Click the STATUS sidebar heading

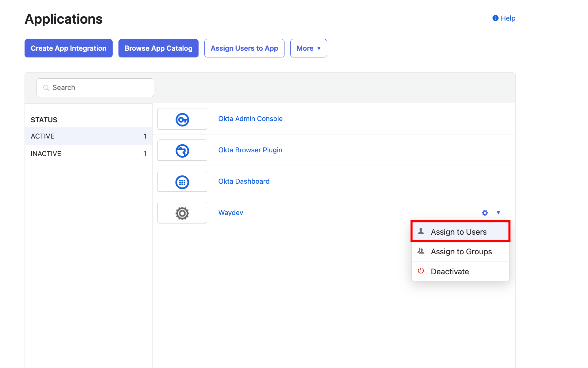click(x=44, y=120)
